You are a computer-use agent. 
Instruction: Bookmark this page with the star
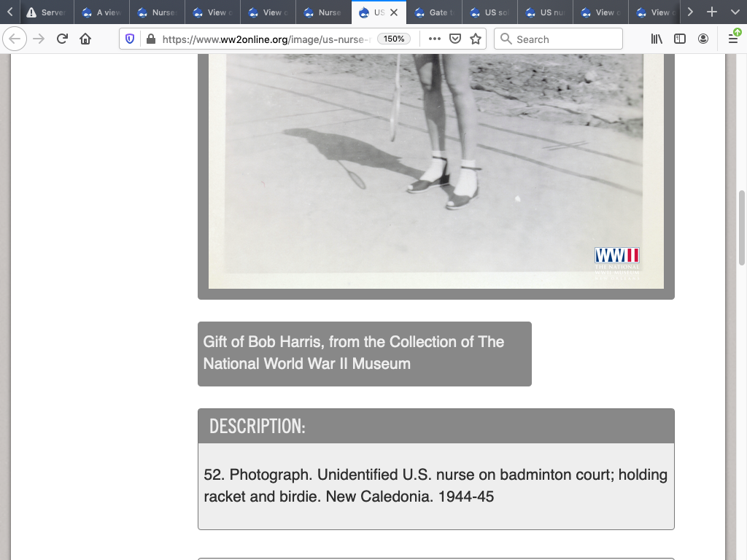476,39
